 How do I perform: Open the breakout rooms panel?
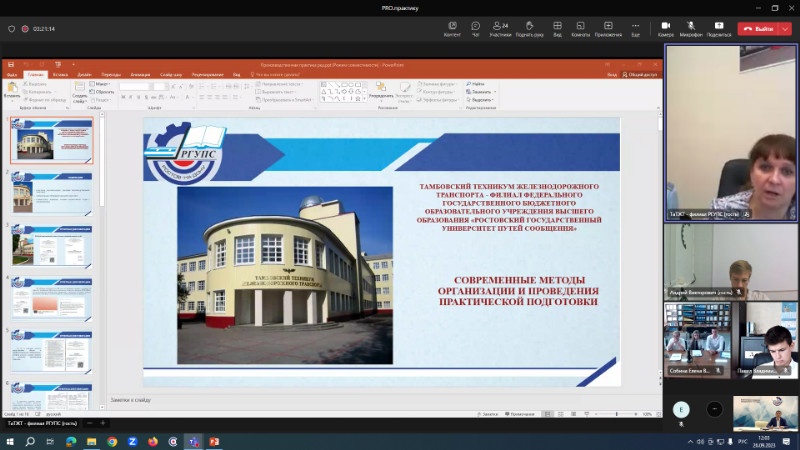point(580,26)
